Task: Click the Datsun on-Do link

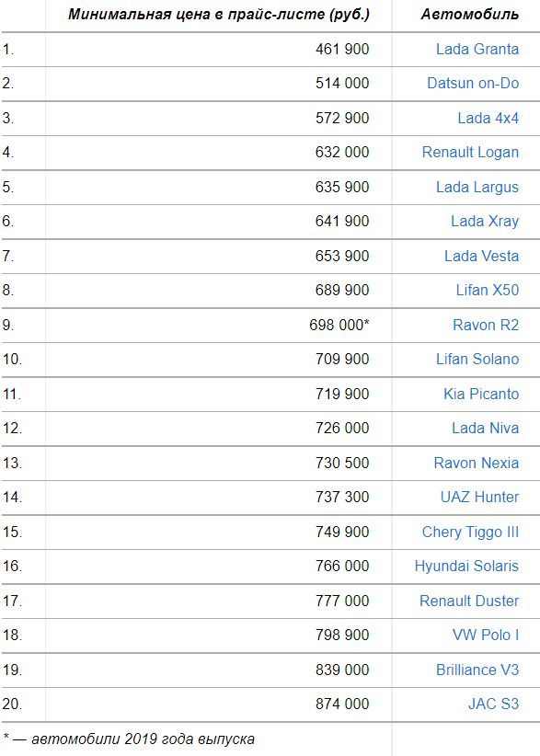Action: tap(473, 84)
